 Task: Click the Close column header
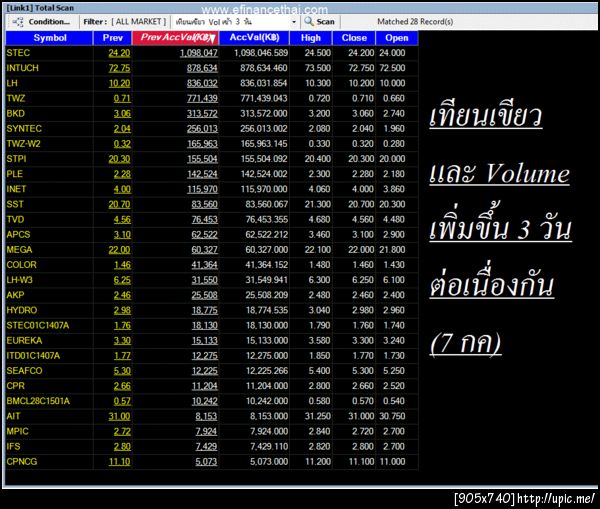tap(354, 38)
